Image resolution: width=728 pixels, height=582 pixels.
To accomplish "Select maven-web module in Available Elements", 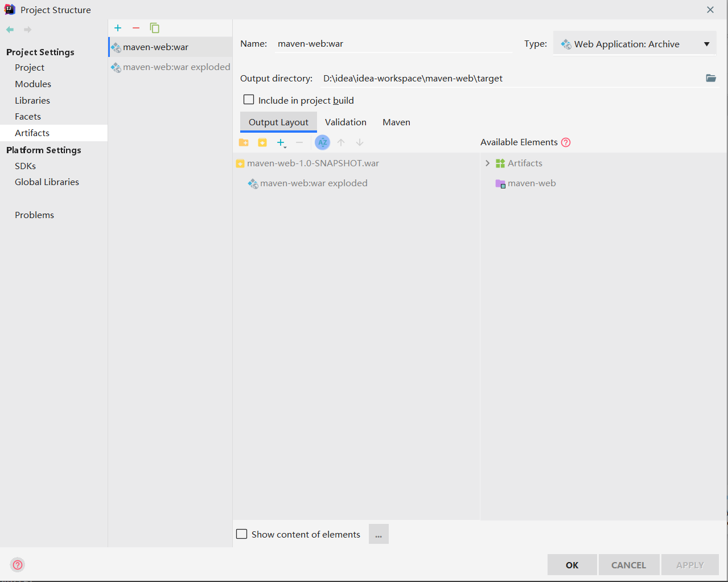I will (525, 183).
